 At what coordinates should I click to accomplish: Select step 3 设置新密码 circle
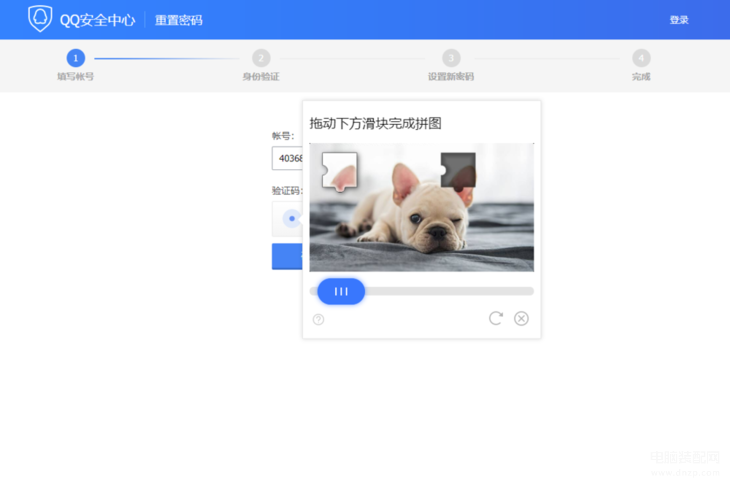point(451,58)
